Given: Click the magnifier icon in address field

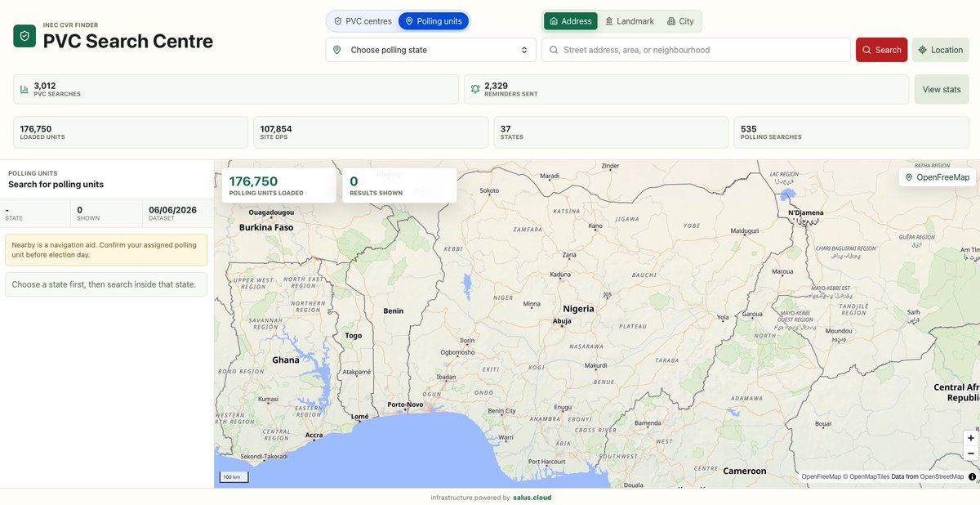Looking at the screenshot, I should tap(554, 50).
